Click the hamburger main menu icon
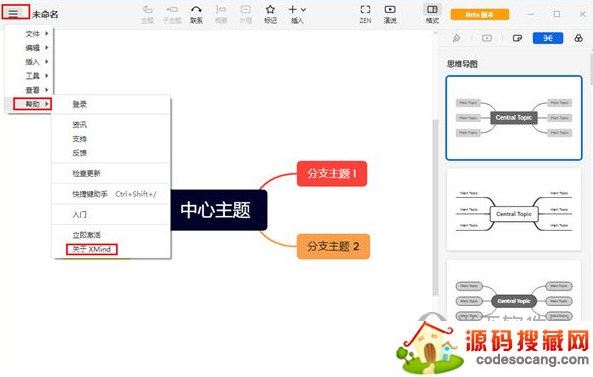The height and width of the screenshot is (377, 593). [x=13, y=14]
